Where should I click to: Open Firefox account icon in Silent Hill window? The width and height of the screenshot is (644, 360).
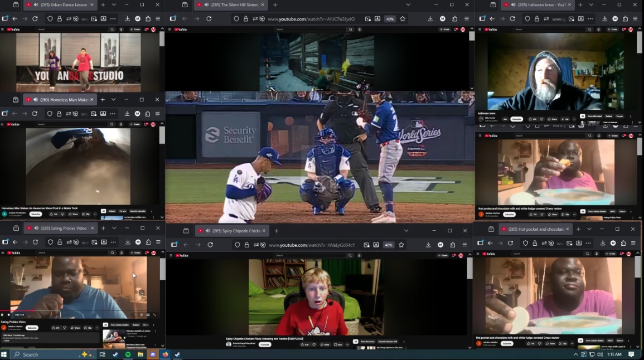coord(442,18)
